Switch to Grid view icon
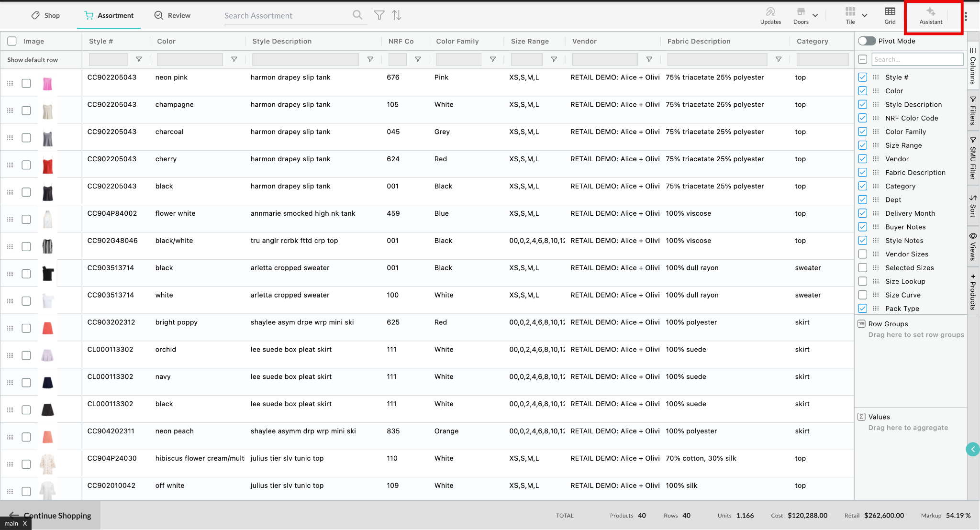Screen dimensions: 980x530 890,15
